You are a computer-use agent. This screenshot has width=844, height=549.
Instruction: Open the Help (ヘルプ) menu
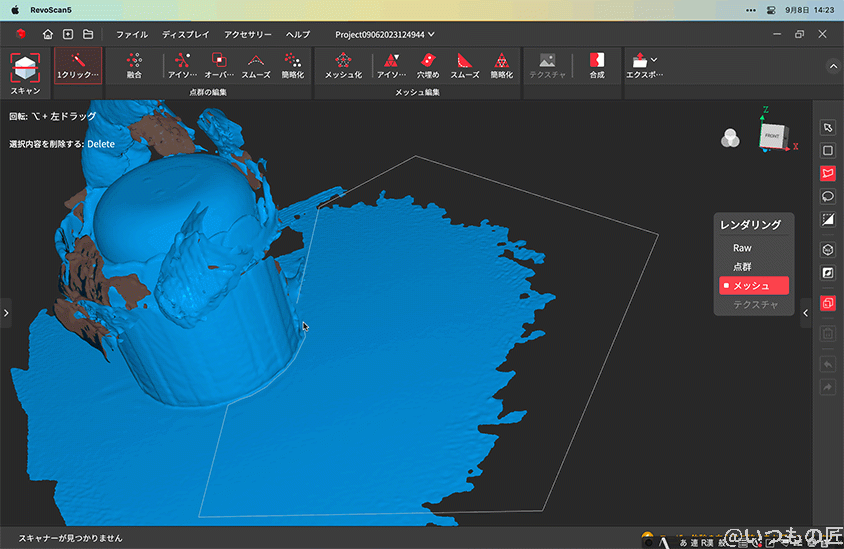click(x=298, y=34)
